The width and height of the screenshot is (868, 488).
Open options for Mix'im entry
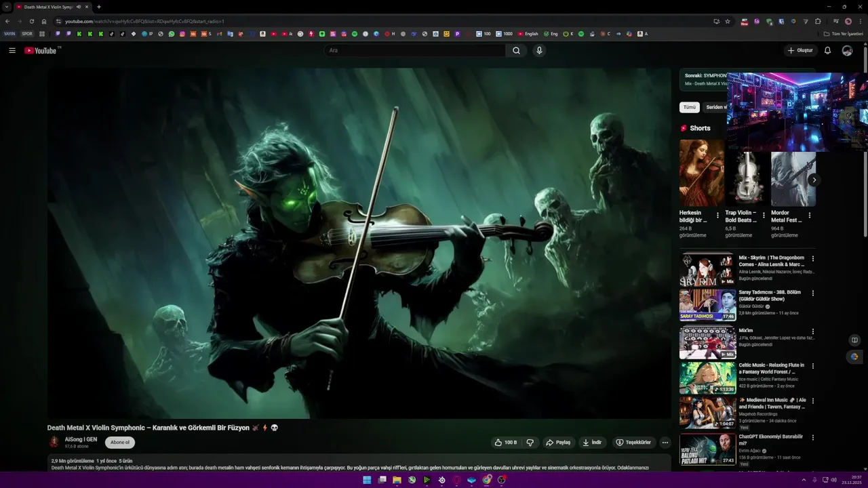point(813,331)
